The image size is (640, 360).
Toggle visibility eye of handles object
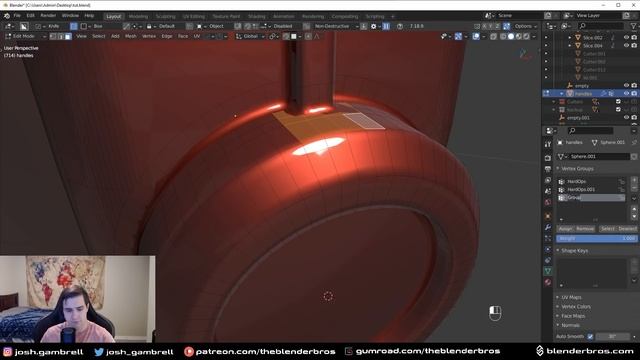click(x=627, y=94)
